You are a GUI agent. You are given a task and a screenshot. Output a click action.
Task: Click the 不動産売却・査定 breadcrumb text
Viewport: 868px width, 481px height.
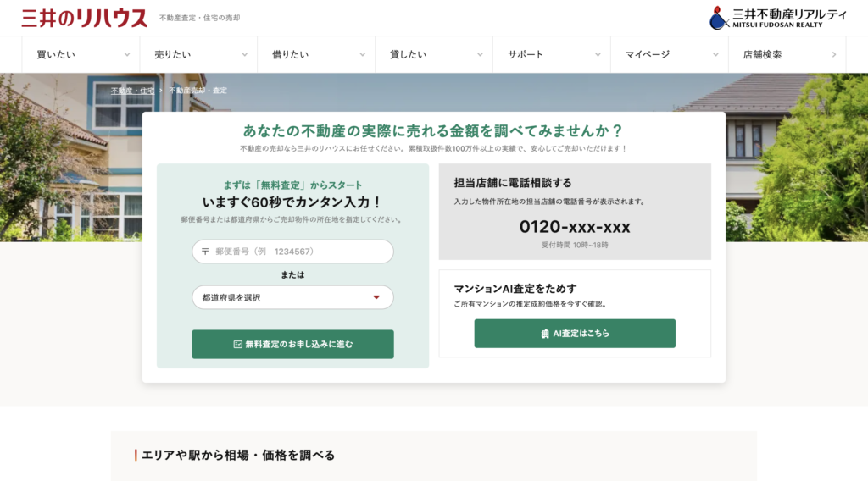click(x=198, y=91)
